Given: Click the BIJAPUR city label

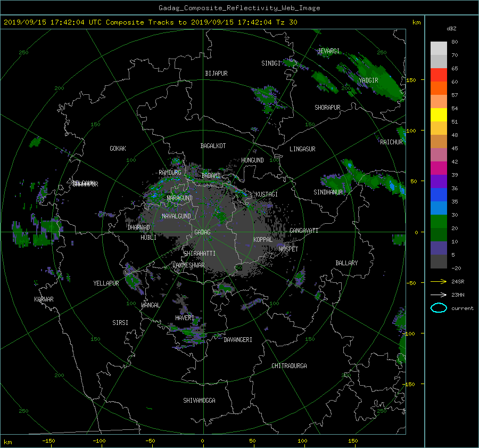Looking at the screenshot, I should (x=216, y=74).
